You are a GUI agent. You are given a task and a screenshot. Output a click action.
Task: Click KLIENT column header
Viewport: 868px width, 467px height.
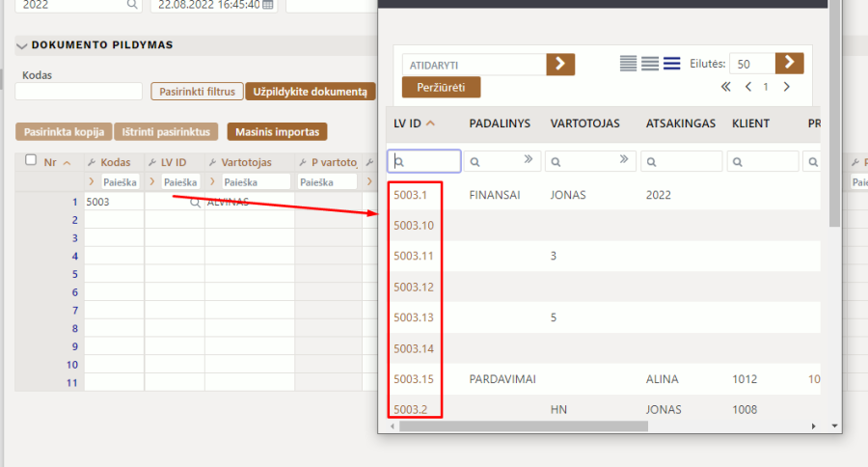pyautogui.click(x=750, y=124)
